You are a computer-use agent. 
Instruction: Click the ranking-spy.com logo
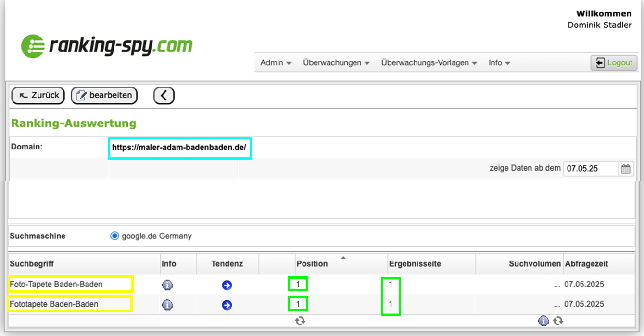107,46
